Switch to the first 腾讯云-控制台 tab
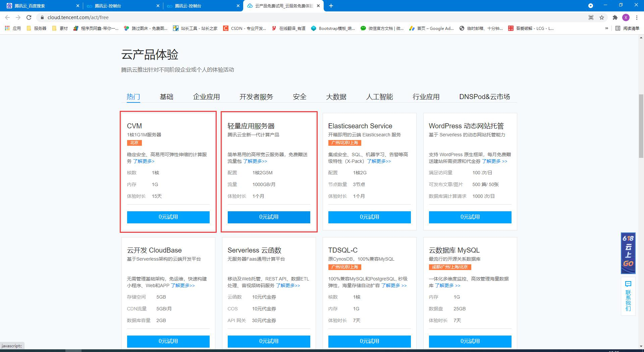Image resolution: width=644 pixels, height=352 pixels. (123, 6)
